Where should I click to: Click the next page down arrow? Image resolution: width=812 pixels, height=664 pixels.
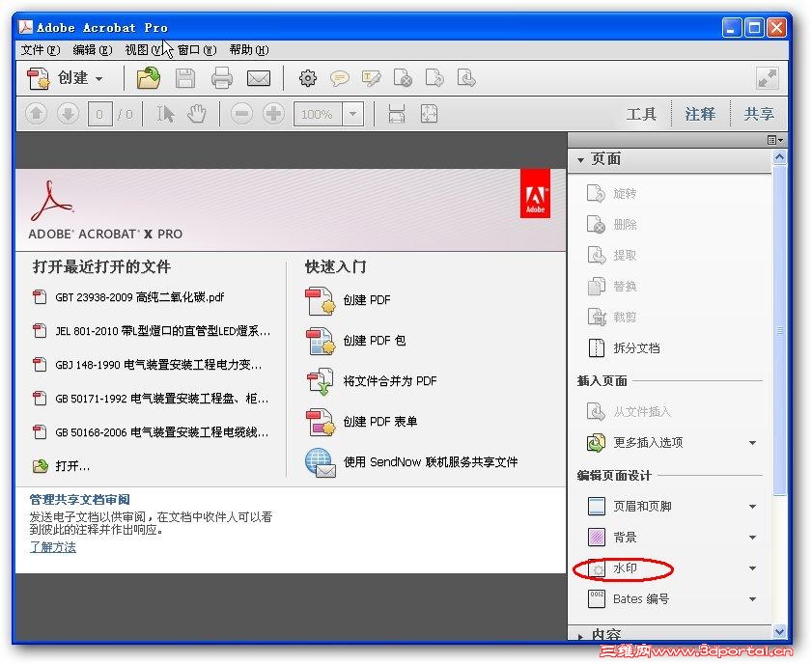pos(68,113)
